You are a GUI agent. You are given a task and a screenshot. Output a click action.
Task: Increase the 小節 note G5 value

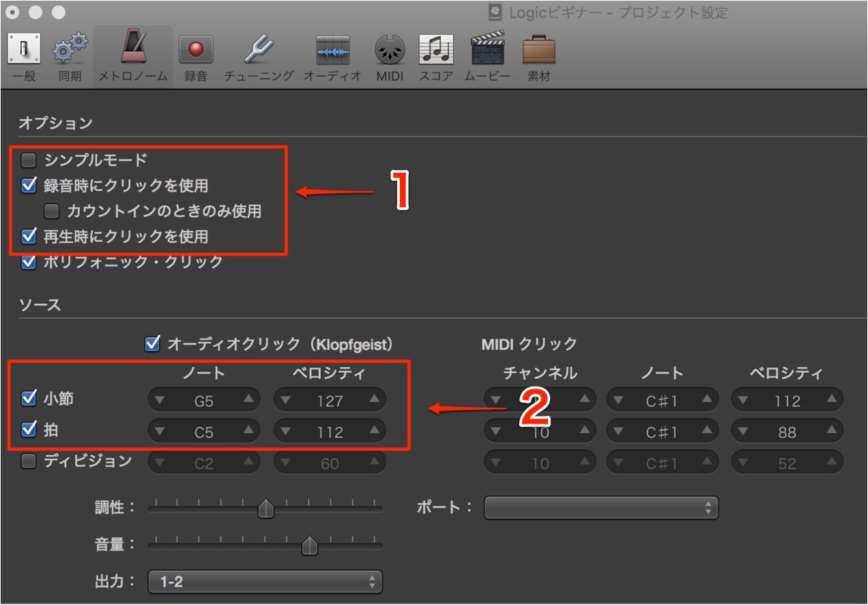point(248,400)
